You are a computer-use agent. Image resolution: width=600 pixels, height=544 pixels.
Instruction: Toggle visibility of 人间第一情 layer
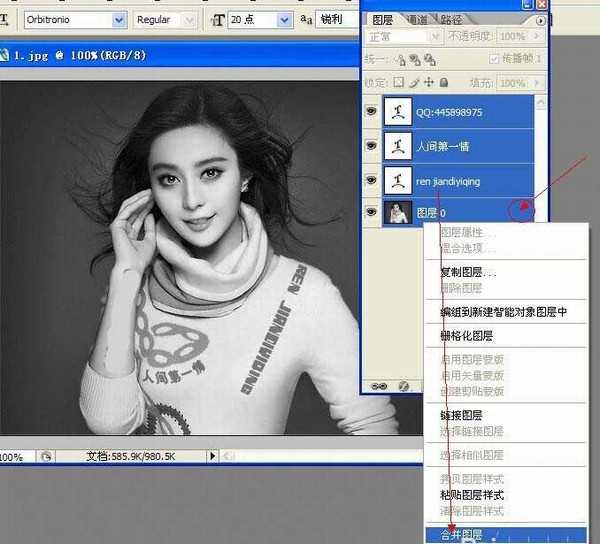tap(371, 146)
